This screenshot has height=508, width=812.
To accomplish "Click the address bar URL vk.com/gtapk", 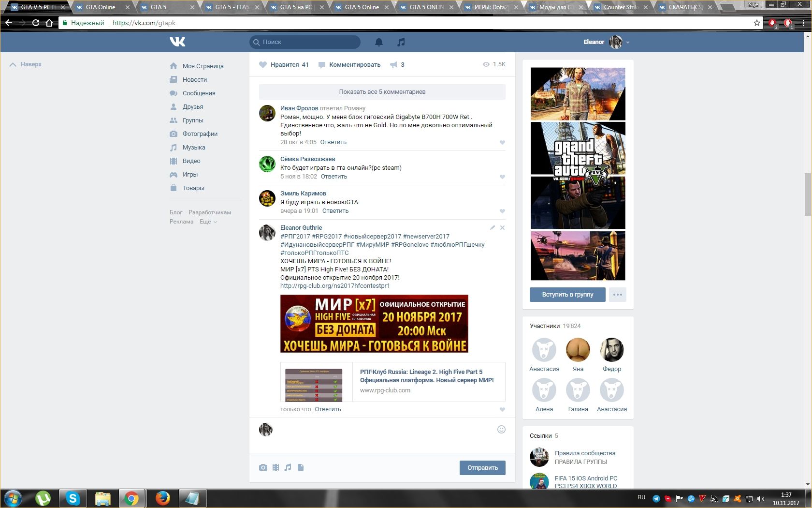I will pyautogui.click(x=144, y=23).
